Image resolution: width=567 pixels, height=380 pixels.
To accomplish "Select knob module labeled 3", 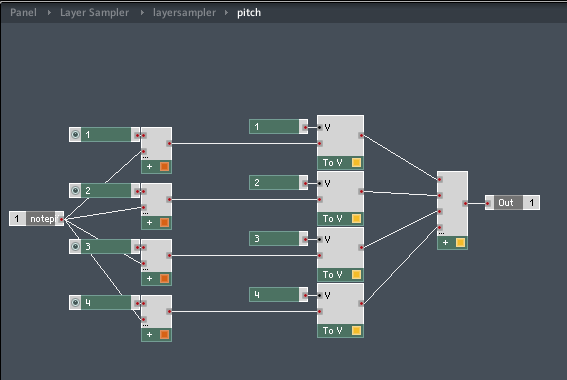I will pos(105,247).
